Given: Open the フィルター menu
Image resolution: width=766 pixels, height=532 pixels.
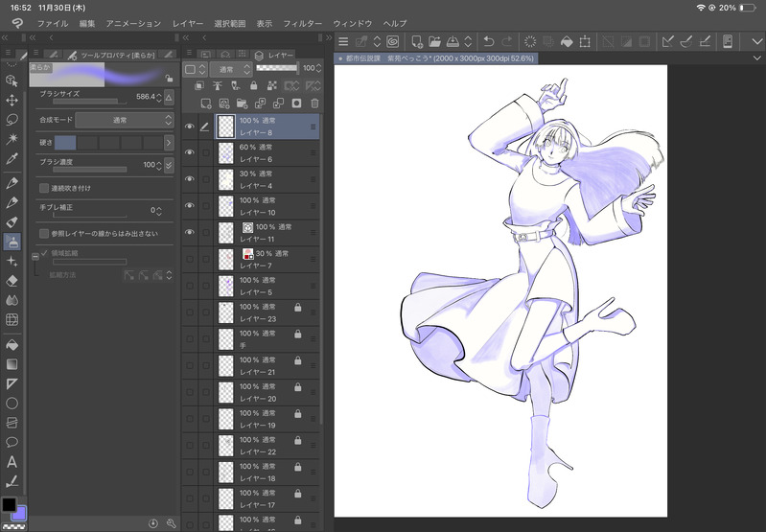Looking at the screenshot, I should 302,22.
